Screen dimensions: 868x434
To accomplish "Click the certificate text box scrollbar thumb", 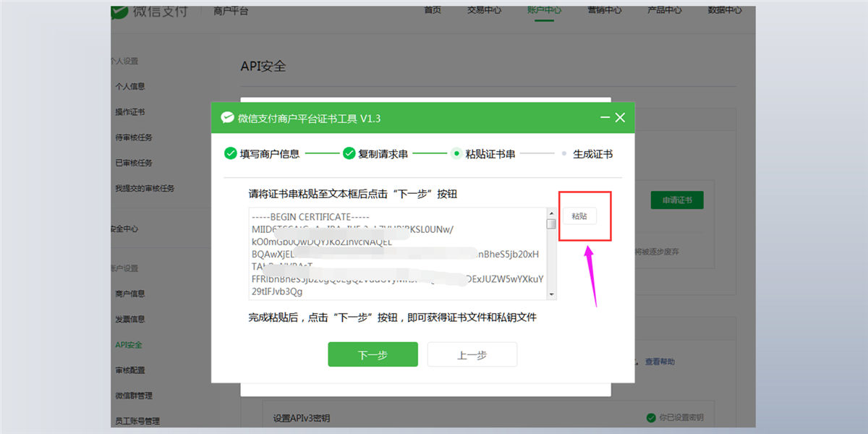I will pyautogui.click(x=551, y=224).
